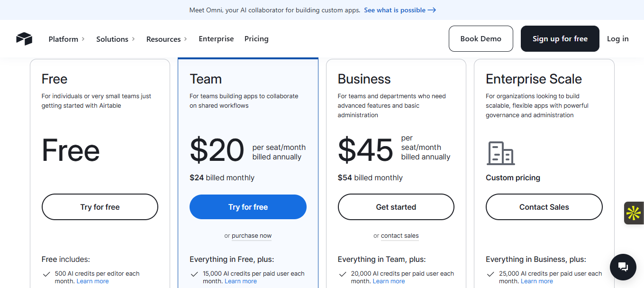644x288 pixels.
Task: Click Contact Sales for Enterprise Scale
Action: [544, 207]
